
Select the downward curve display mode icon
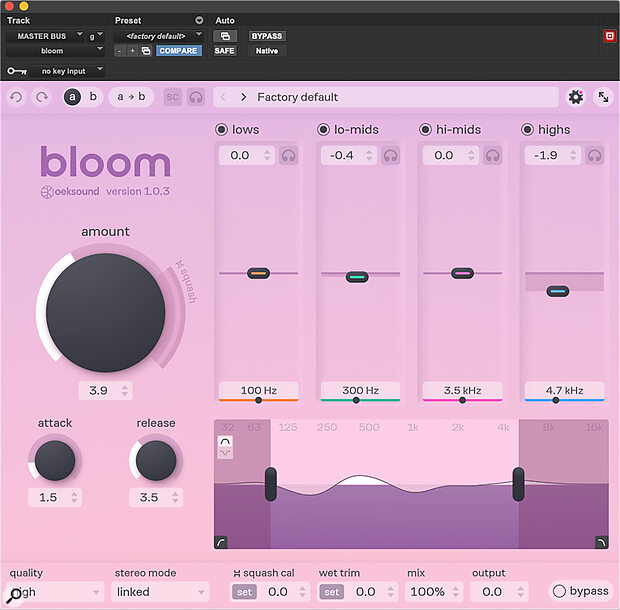point(225,453)
